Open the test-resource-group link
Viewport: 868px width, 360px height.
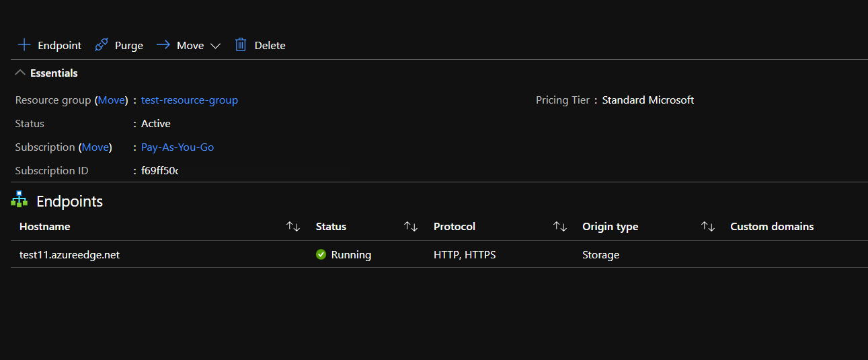[x=190, y=100]
